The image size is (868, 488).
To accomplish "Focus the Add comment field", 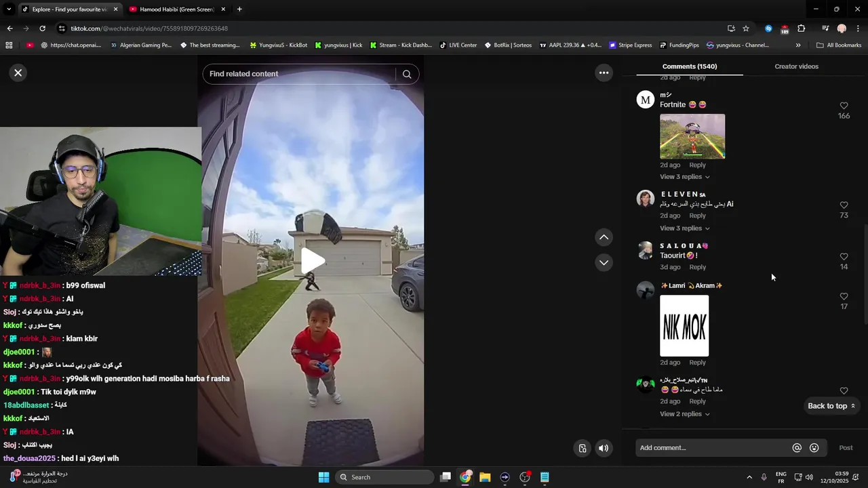I will [x=712, y=448].
